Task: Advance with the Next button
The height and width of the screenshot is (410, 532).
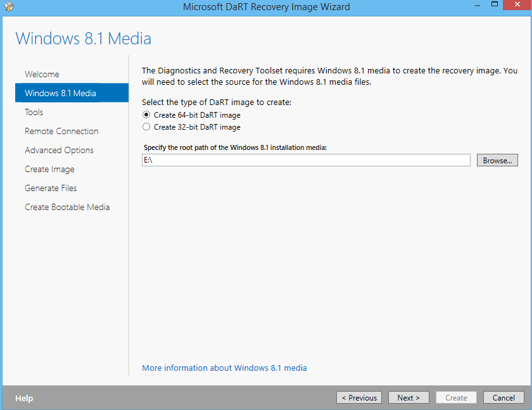Action: (x=408, y=397)
